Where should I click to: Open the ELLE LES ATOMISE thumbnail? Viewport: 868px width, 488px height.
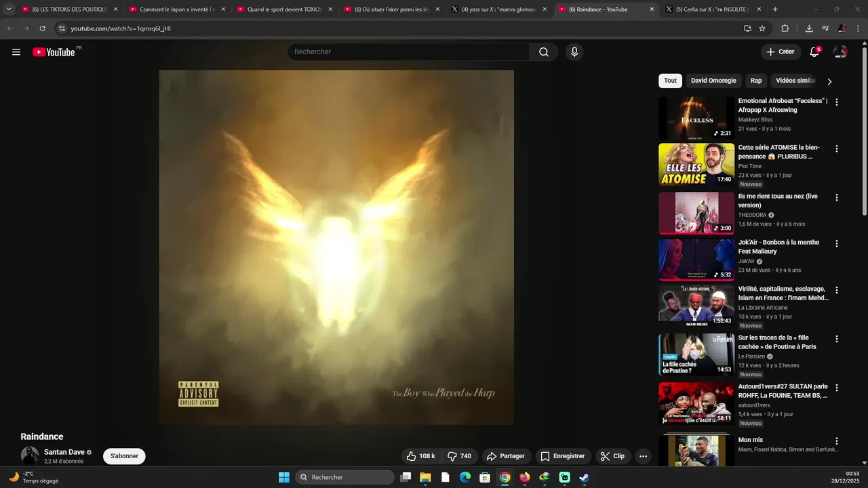click(x=696, y=165)
